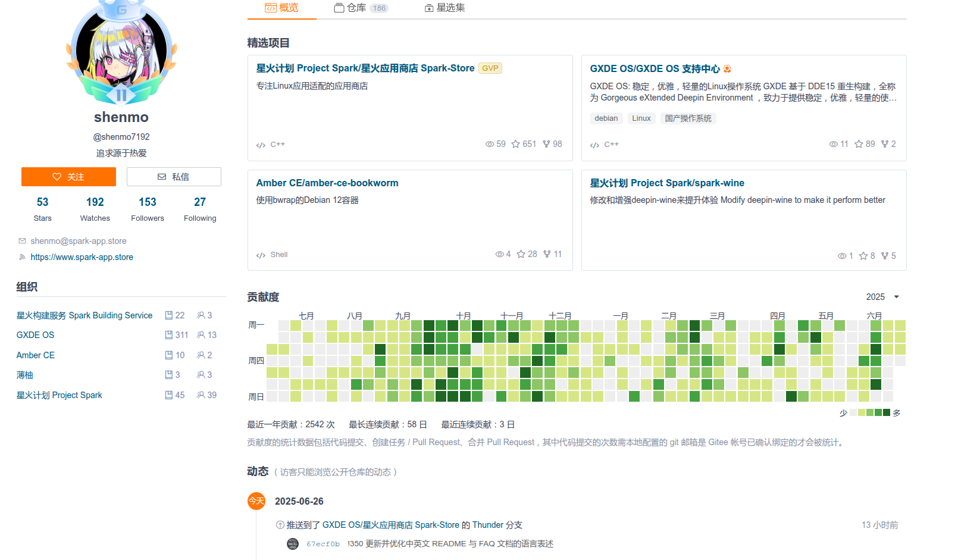Open the Spark-Store featured project title

pos(365,68)
